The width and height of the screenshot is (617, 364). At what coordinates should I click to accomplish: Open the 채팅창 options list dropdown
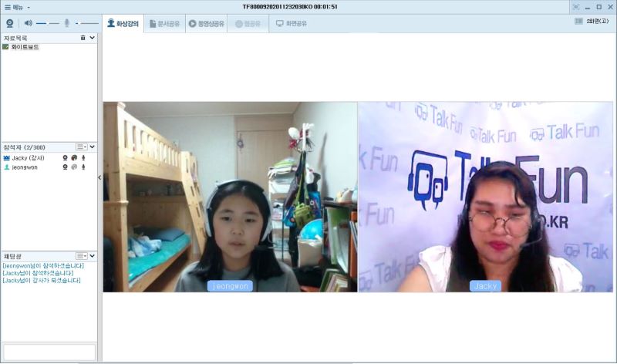click(81, 255)
